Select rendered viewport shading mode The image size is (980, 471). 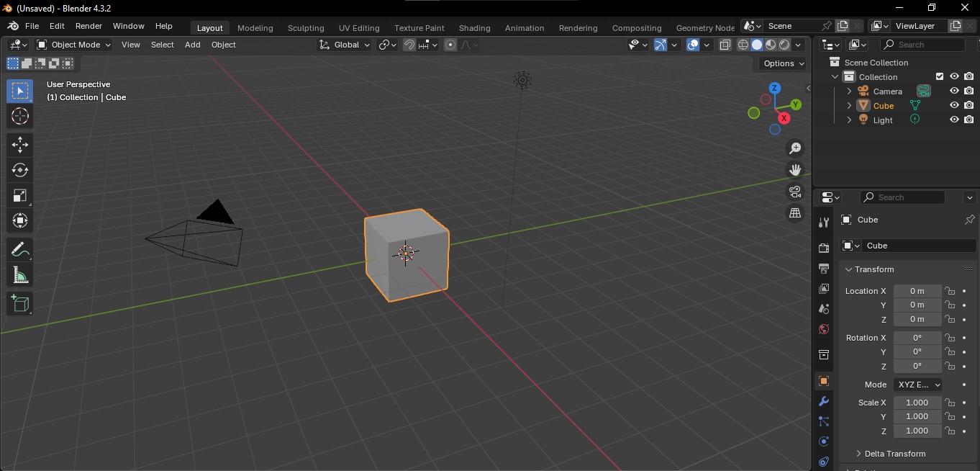point(785,45)
